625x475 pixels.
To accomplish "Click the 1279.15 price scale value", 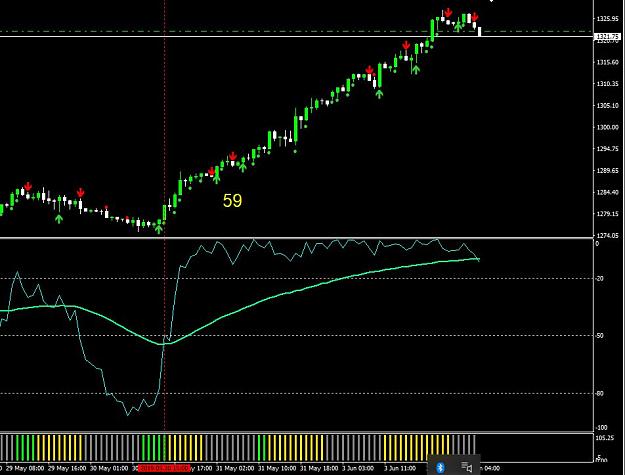I will tap(608, 214).
